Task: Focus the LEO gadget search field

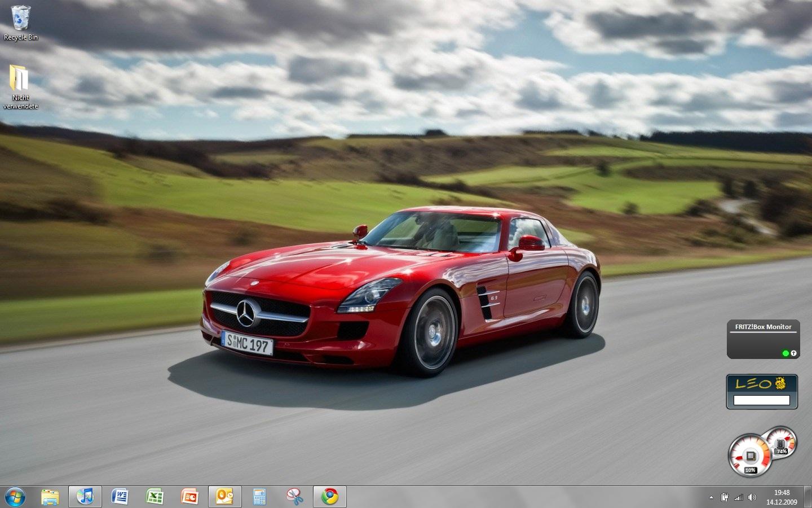Action: pos(762,400)
